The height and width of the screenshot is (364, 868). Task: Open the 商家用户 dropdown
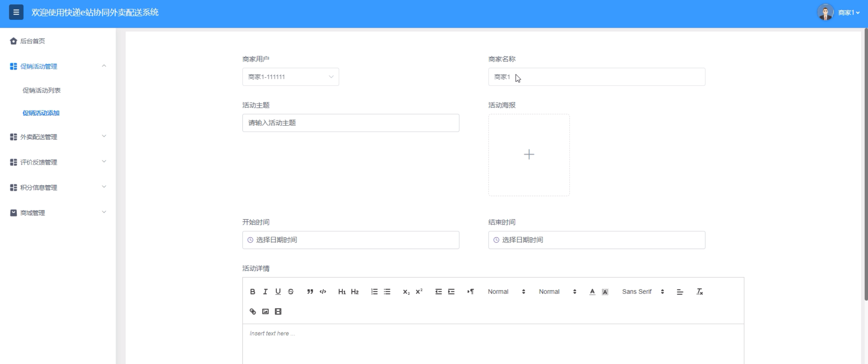[291, 77]
